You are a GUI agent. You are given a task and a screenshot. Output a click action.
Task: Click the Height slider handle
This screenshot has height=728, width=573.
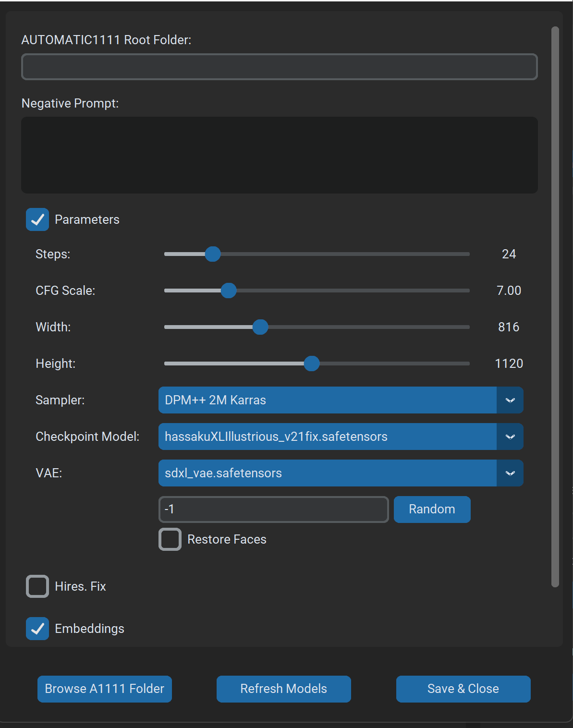(x=312, y=364)
